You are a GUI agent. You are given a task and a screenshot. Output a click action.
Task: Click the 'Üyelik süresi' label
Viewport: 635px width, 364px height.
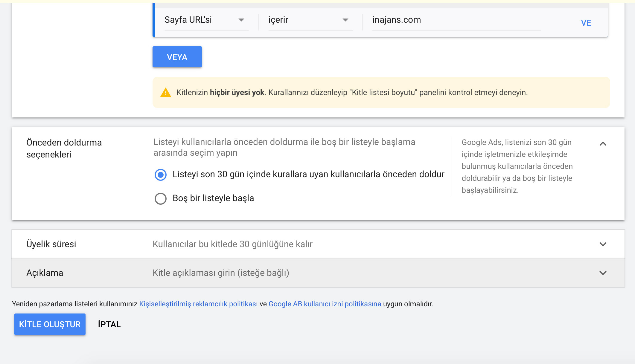pos(51,244)
